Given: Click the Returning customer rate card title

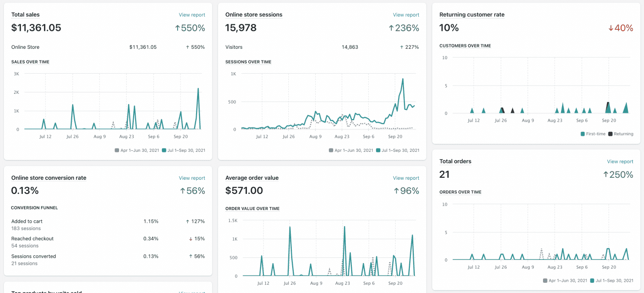Looking at the screenshot, I should pyautogui.click(x=472, y=15).
